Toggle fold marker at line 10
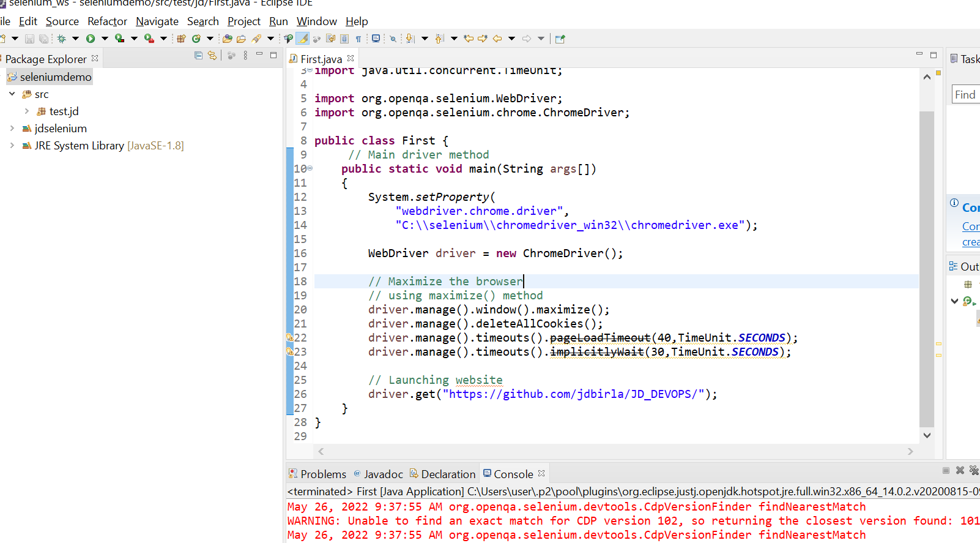 click(x=310, y=168)
